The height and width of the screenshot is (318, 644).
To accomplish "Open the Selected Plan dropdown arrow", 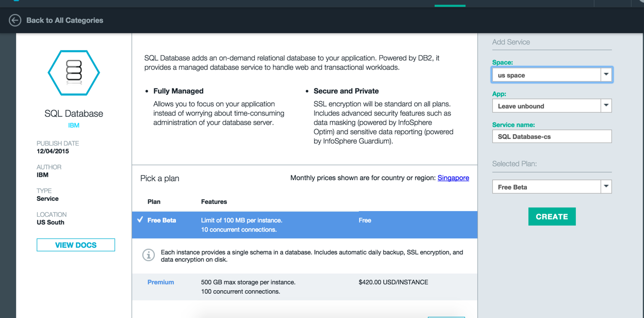I will coord(606,186).
